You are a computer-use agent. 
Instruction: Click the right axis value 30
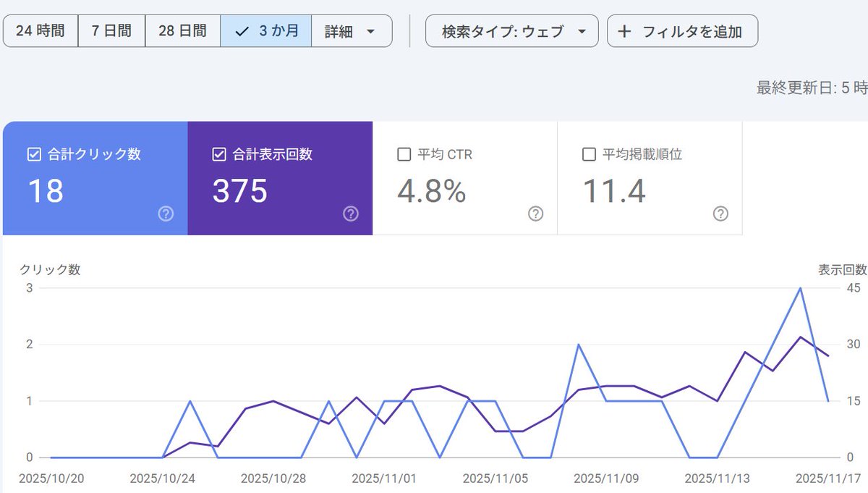pyautogui.click(x=853, y=344)
